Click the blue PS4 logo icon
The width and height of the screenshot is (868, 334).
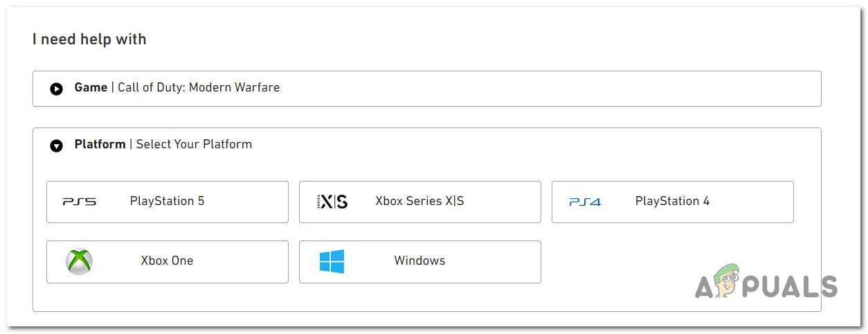585,202
